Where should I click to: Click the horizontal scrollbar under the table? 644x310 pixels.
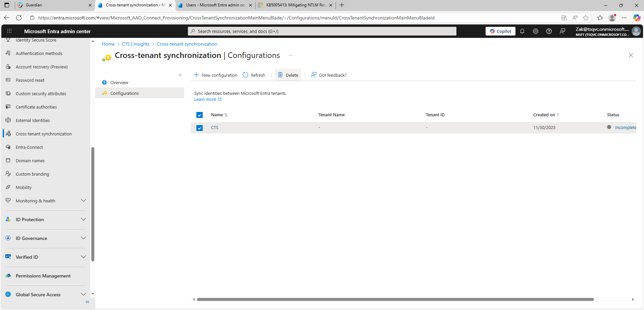395,299
